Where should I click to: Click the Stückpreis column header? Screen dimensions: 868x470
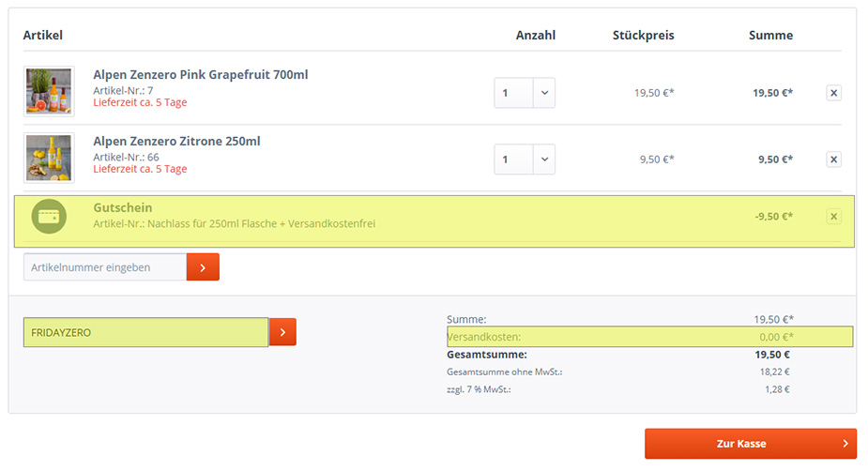[x=643, y=36]
